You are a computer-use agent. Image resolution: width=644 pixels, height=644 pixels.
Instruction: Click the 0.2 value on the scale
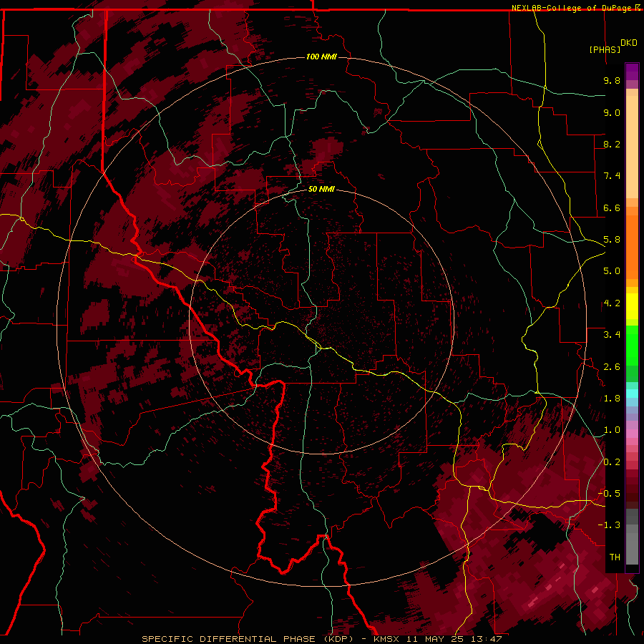point(612,462)
